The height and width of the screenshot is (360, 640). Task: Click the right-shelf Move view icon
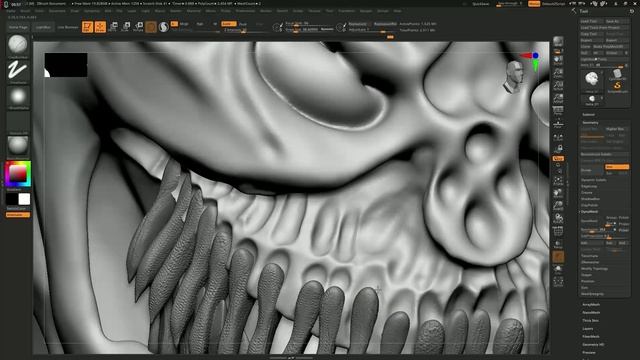[x=558, y=194]
